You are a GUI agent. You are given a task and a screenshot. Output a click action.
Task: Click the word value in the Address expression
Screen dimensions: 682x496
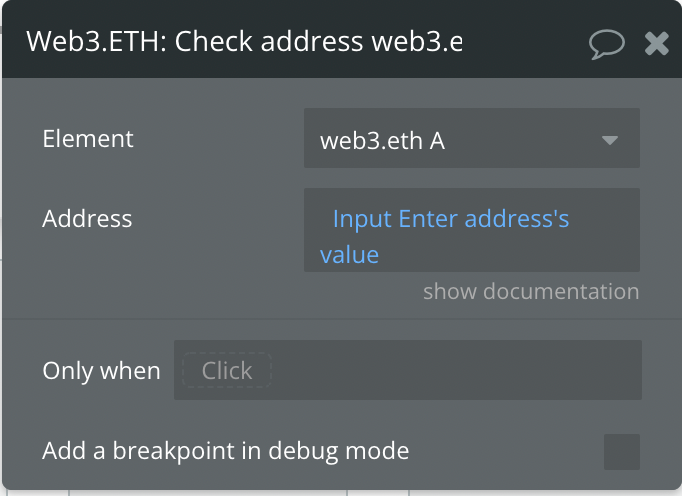tap(349, 255)
